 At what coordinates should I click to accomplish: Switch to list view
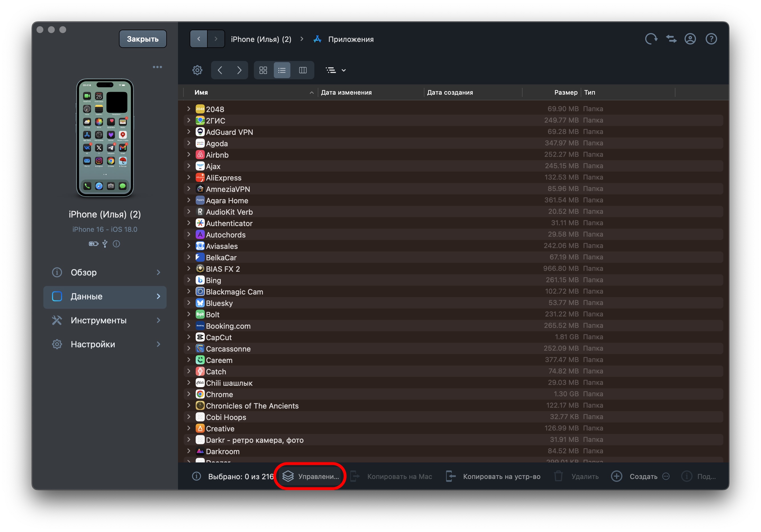[x=282, y=70]
